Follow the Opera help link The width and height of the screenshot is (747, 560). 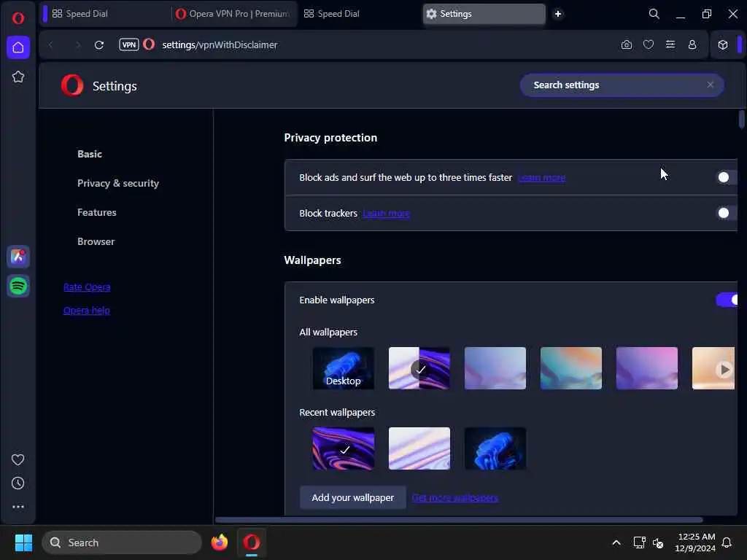87,311
